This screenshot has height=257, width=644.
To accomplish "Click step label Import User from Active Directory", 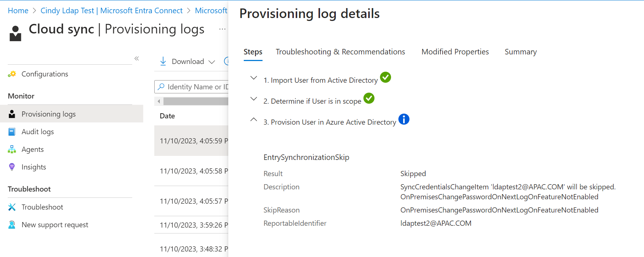I will (321, 80).
